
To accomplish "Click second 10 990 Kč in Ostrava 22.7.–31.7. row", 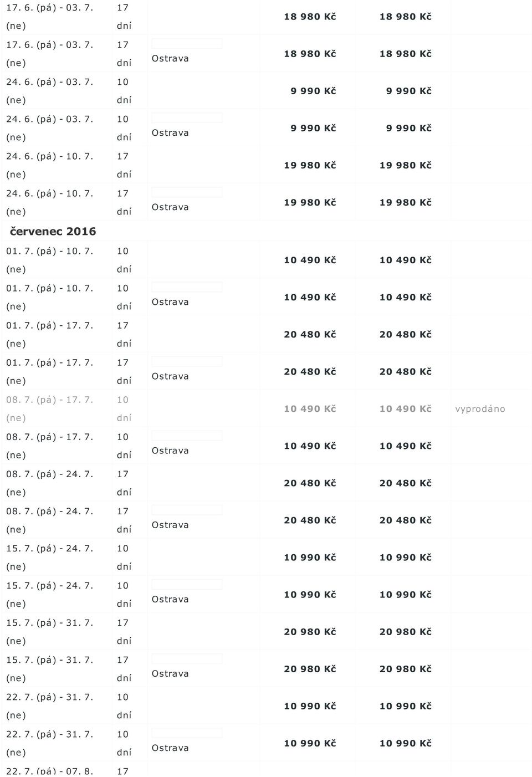I will [x=405, y=743].
